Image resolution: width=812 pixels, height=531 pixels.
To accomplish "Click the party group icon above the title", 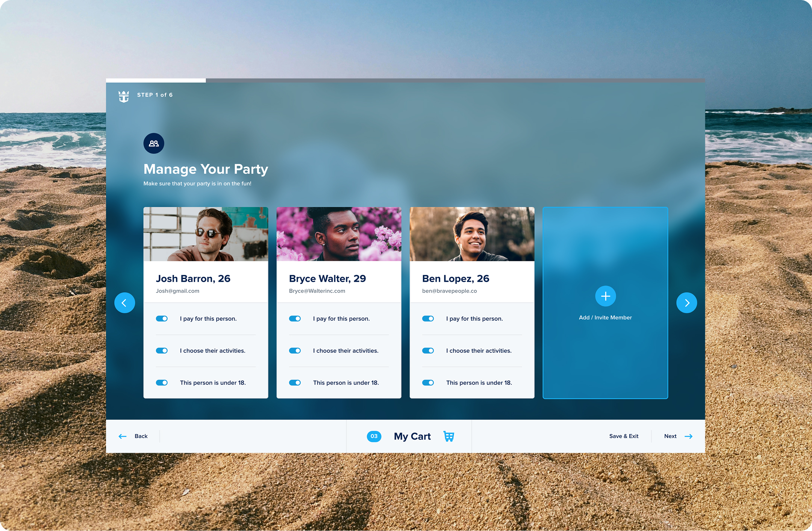I will tap(154, 143).
